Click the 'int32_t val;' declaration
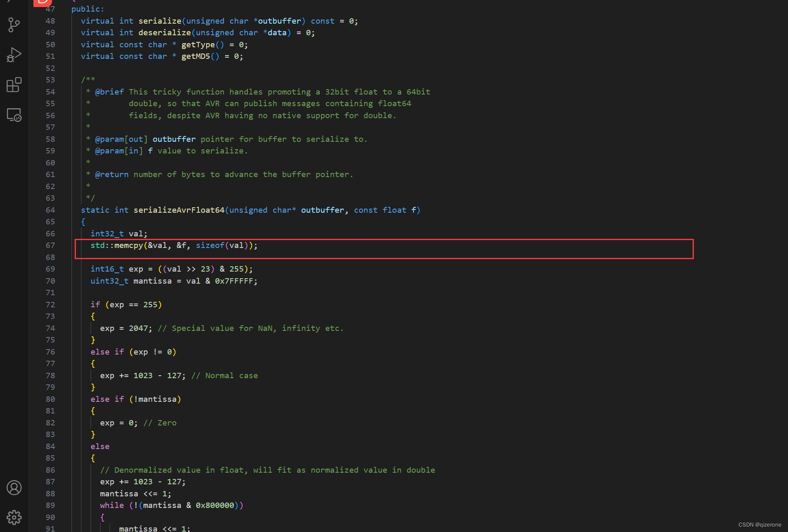This screenshot has height=532, width=788. pyautogui.click(x=119, y=234)
